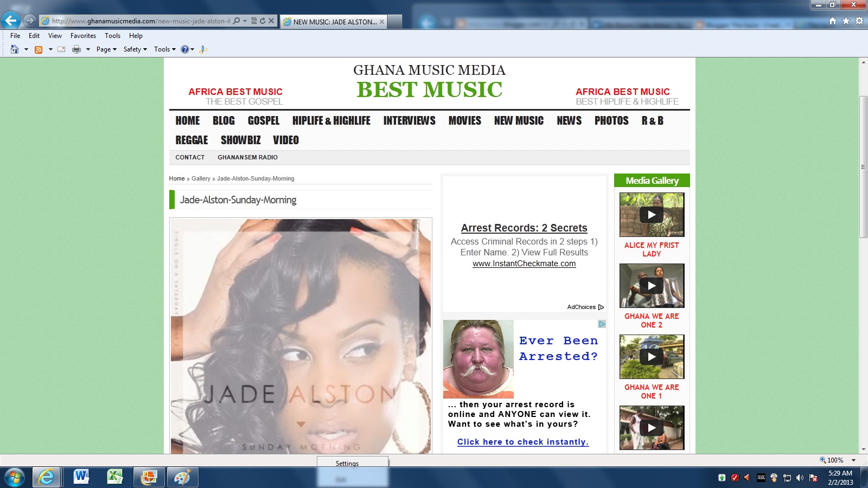This screenshot has height=488, width=868.
Task: Click the volume speaker tray icon
Action: [800, 478]
